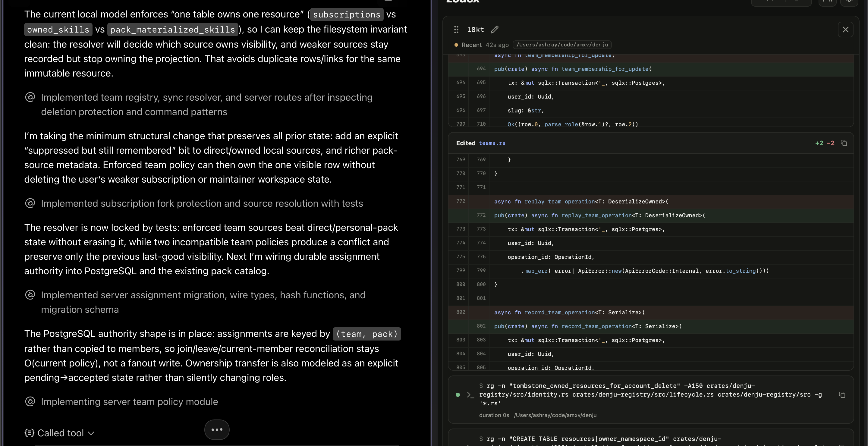Screen dimensions: 868x446
Task: Open the teams.rs file link
Action: [492, 143]
